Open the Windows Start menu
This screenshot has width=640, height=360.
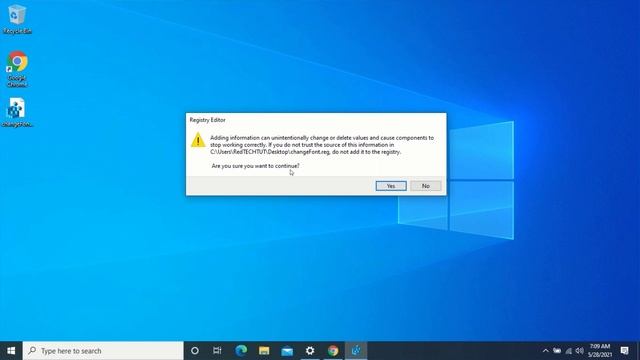(11, 351)
